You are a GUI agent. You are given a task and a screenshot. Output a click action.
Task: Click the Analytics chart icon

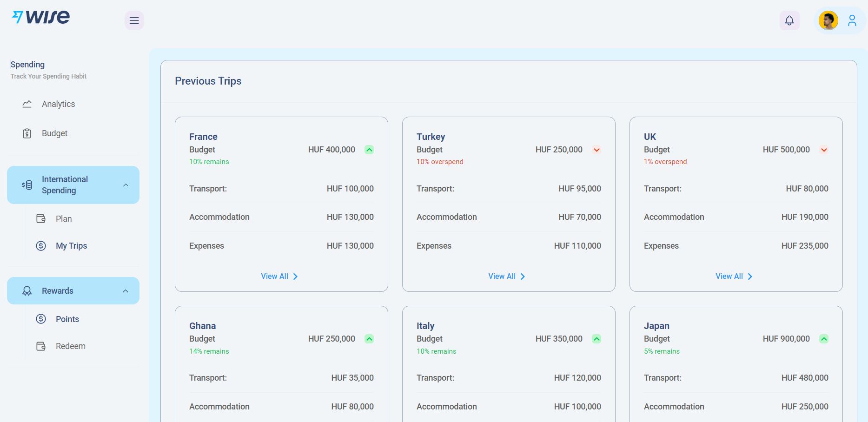[27, 104]
